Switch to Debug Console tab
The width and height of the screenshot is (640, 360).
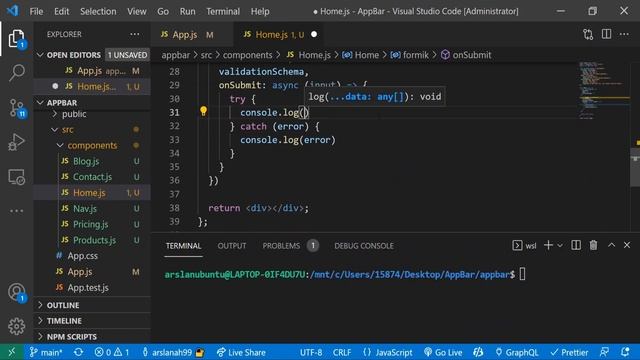[364, 246]
